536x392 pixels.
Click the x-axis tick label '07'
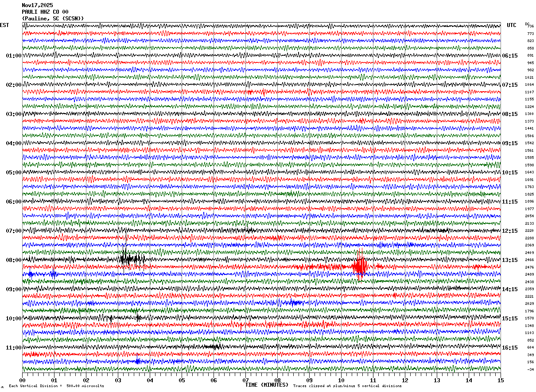pos(245,380)
